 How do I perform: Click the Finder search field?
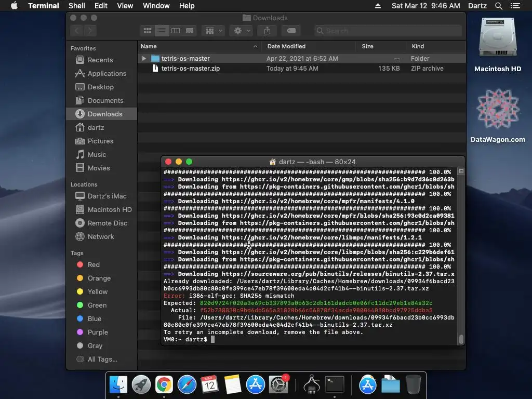point(388,31)
